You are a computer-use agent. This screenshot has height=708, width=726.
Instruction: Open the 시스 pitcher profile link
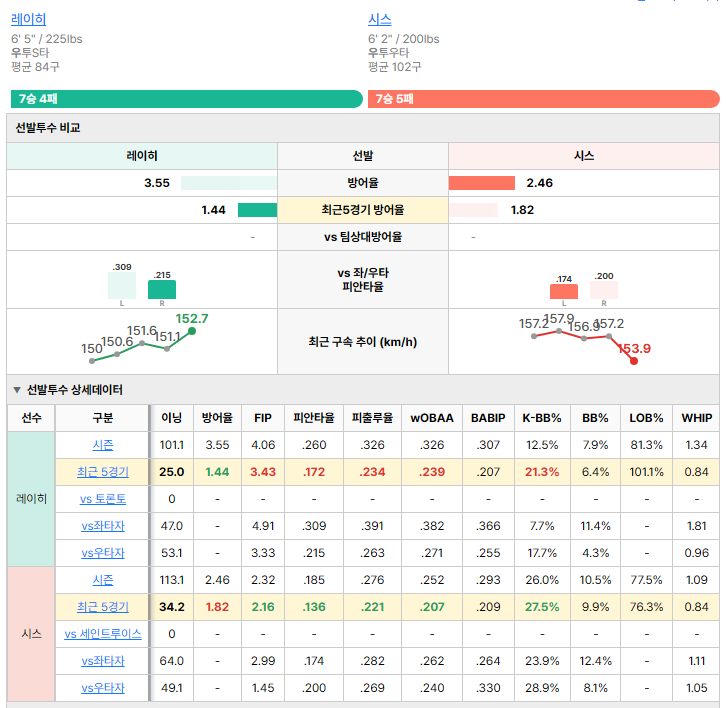380,19
